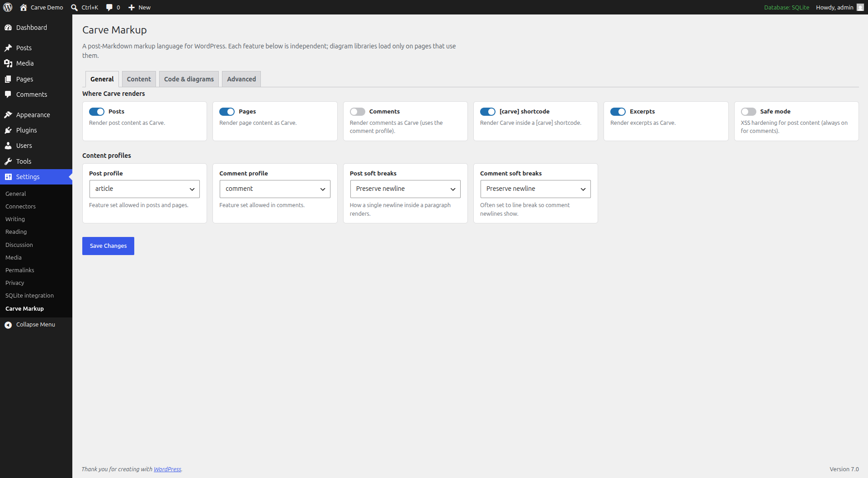868x478 pixels.
Task: Click the New content link label
Action: 145,7
